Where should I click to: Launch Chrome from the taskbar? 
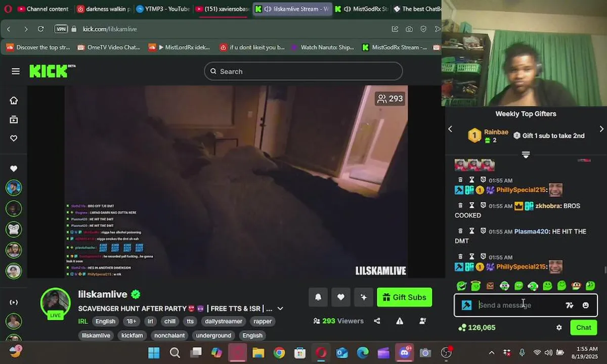[279, 352]
